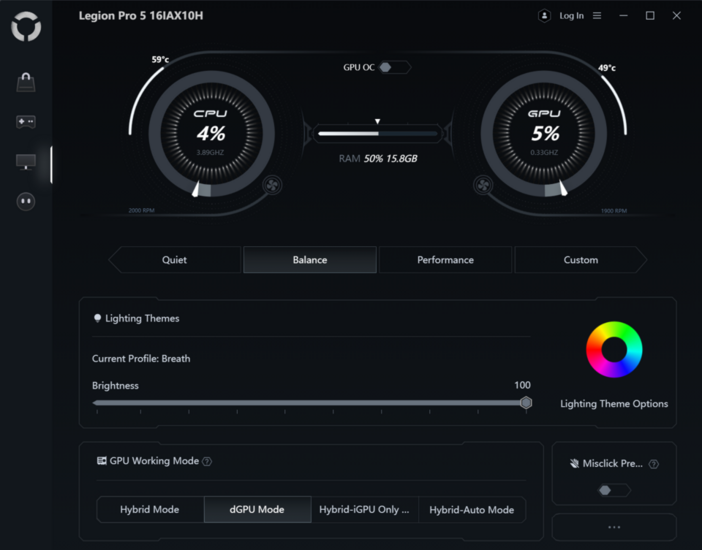Open the shopping bag store icon
Viewport: 702px width, 550px height.
coord(26,82)
